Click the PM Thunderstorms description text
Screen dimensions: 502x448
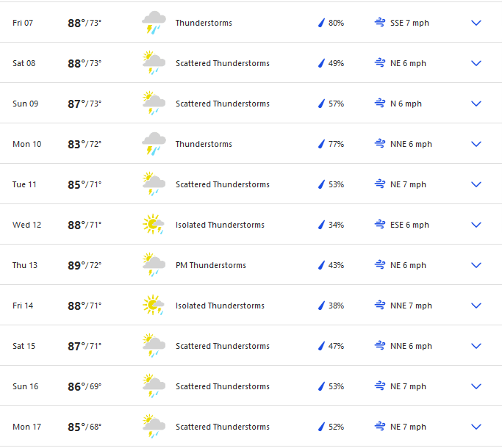211,265
